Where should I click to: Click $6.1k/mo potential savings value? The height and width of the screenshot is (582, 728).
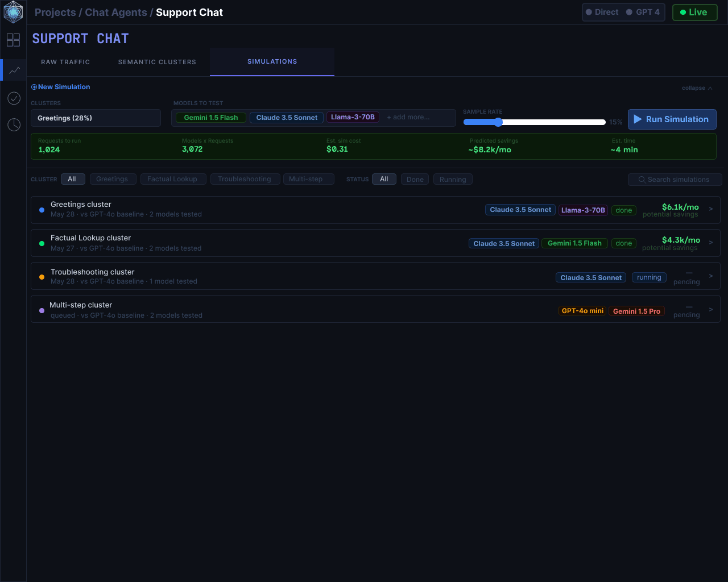click(x=680, y=207)
